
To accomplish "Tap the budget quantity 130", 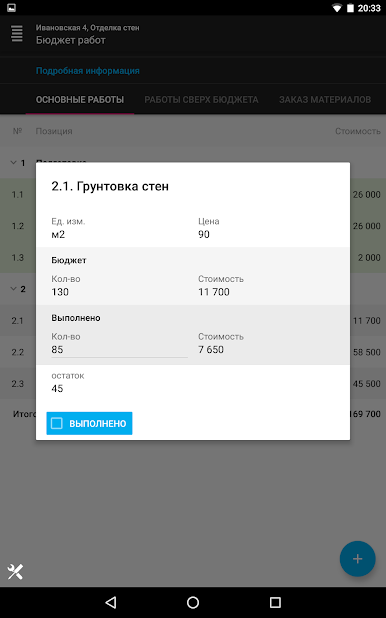I will (60, 292).
